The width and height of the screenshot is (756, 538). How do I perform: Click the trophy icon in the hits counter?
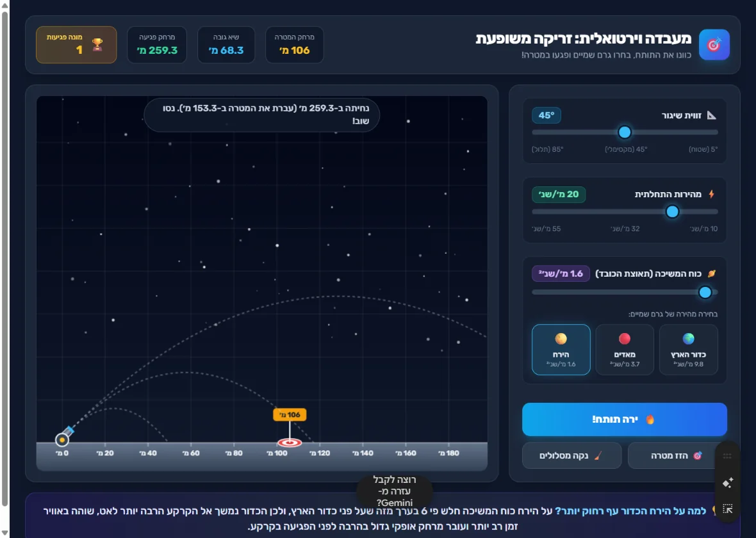coord(97,45)
